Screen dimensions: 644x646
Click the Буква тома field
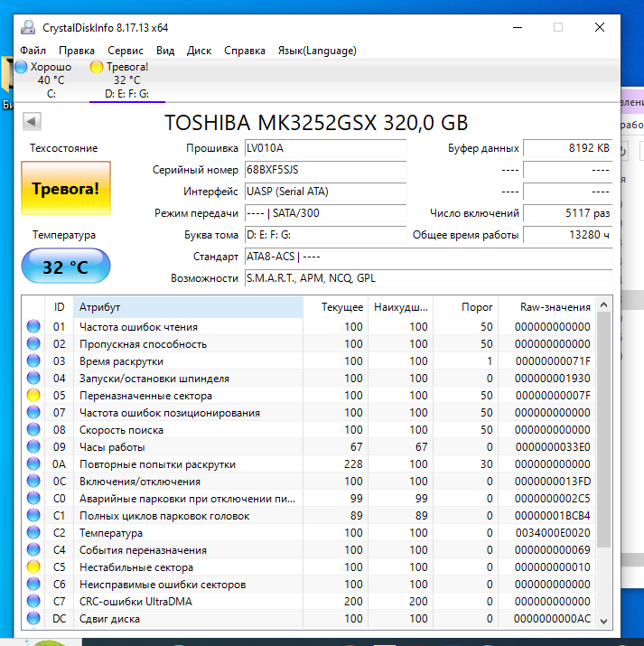pos(325,235)
